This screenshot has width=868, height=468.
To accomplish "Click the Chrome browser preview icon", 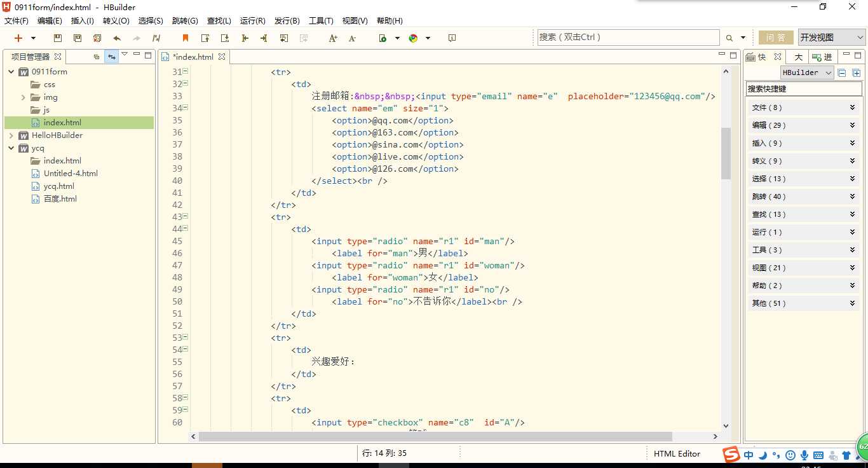I will click(x=413, y=38).
